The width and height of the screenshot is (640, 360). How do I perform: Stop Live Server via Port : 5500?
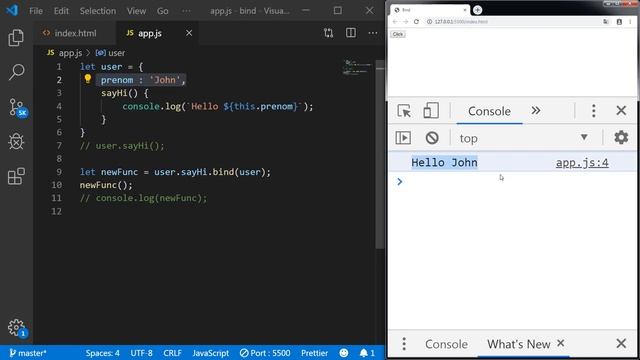(265, 353)
